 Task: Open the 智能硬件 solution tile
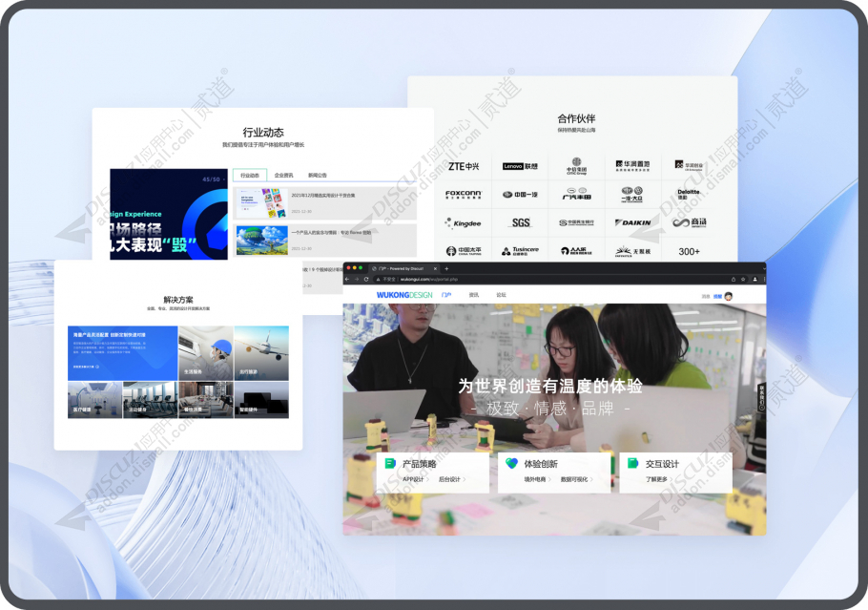pyautogui.click(x=261, y=399)
